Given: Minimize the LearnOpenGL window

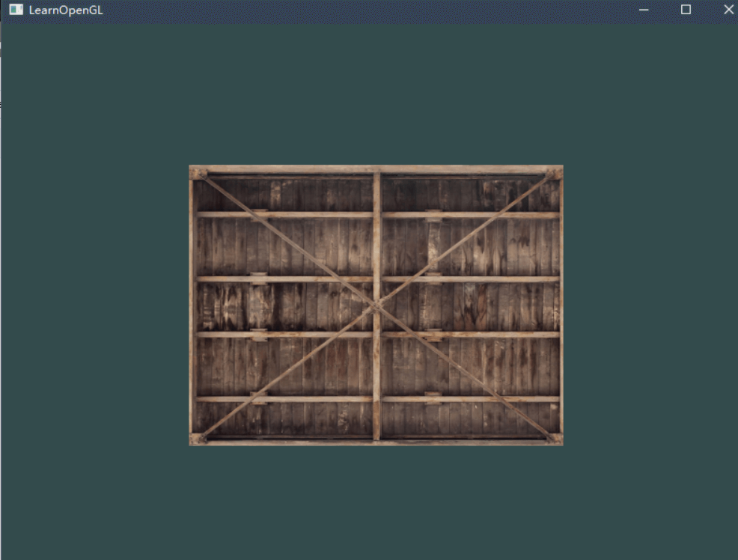Looking at the screenshot, I should click(x=644, y=10).
